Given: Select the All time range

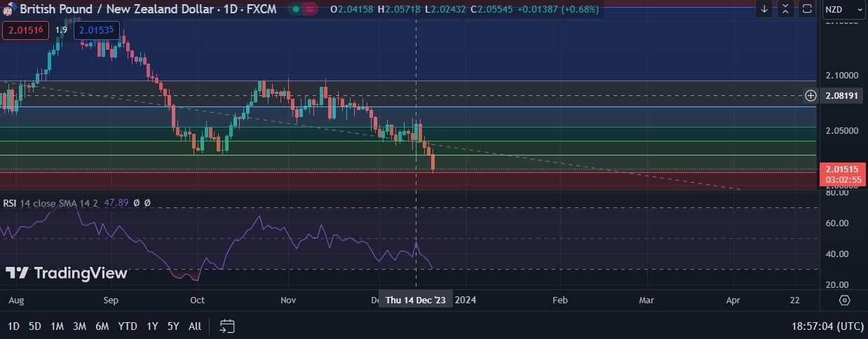Looking at the screenshot, I should tap(195, 326).
